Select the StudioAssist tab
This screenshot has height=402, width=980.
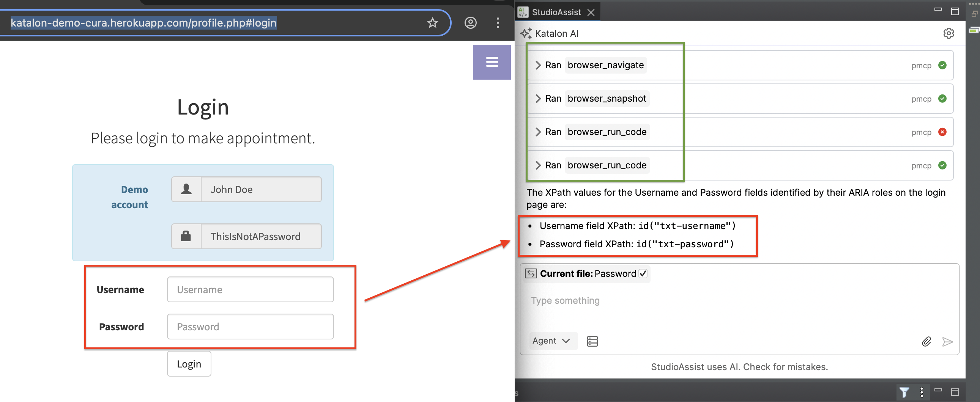[x=556, y=12]
